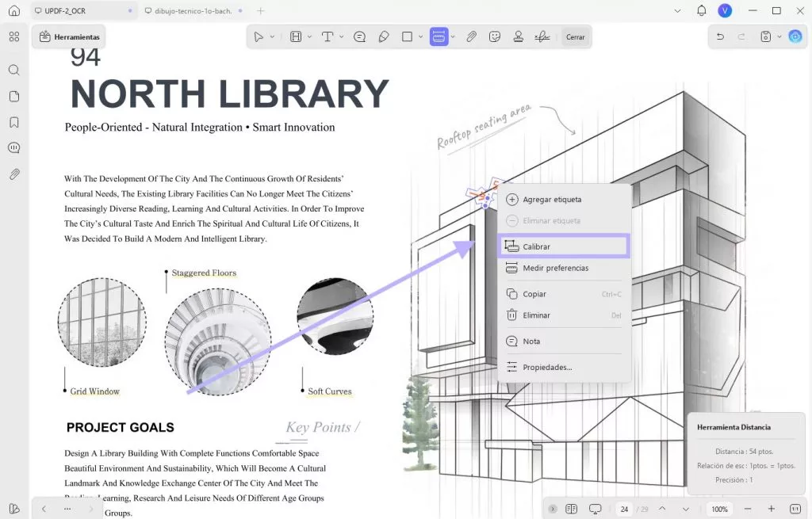Toggle the comment note tool
Viewport: 812px width, 519px height.
359,36
